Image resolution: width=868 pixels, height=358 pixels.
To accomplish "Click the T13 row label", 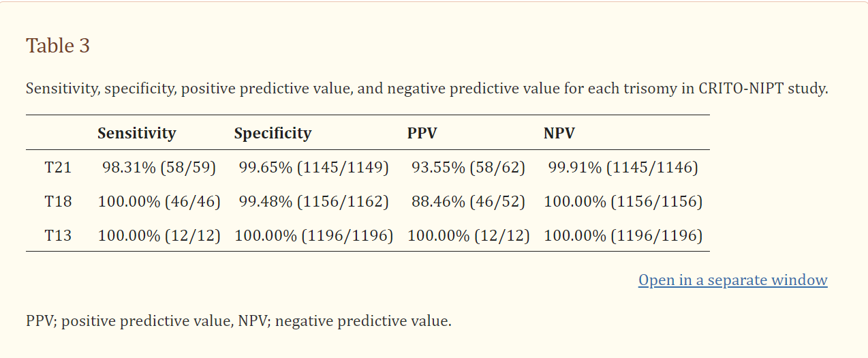I will point(58,236).
